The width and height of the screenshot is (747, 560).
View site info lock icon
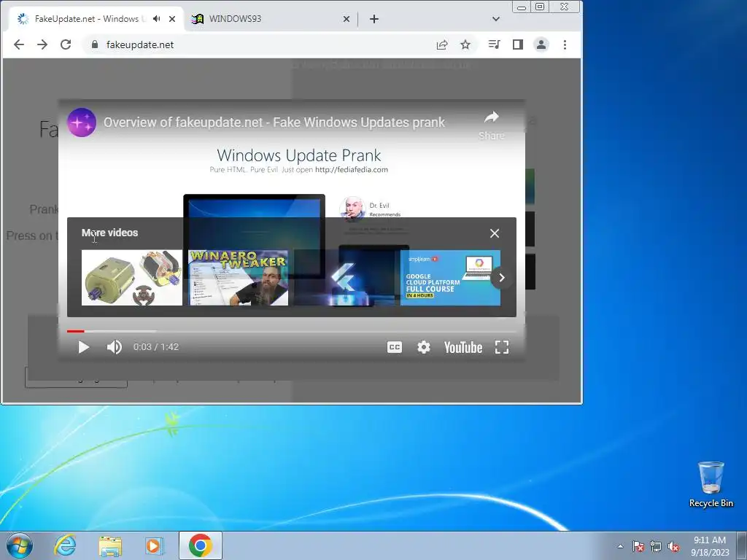95,44
